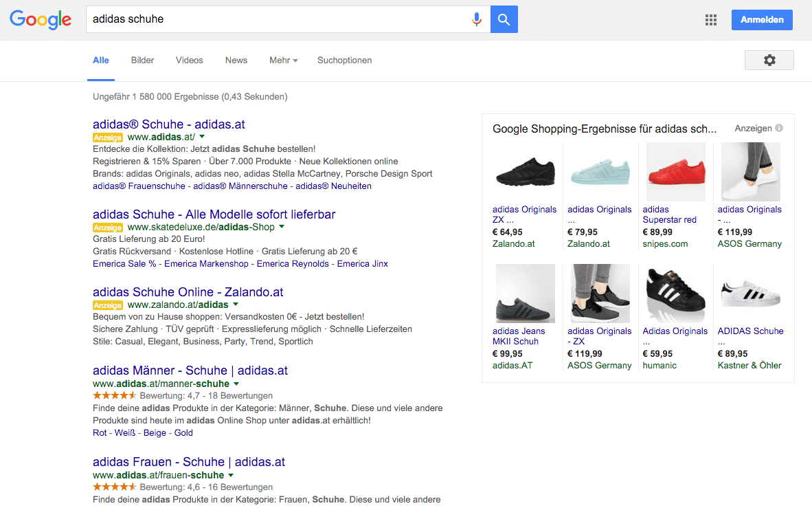812x508 pixels.
Task: Click the Anmelden sign-in button
Action: coord(761,20)
